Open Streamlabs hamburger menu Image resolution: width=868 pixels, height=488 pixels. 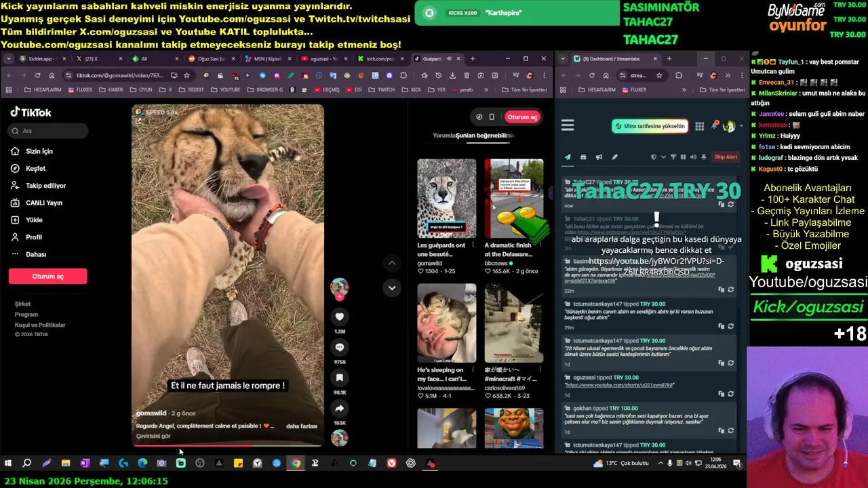pyautogui.click(x=568, y=125)
